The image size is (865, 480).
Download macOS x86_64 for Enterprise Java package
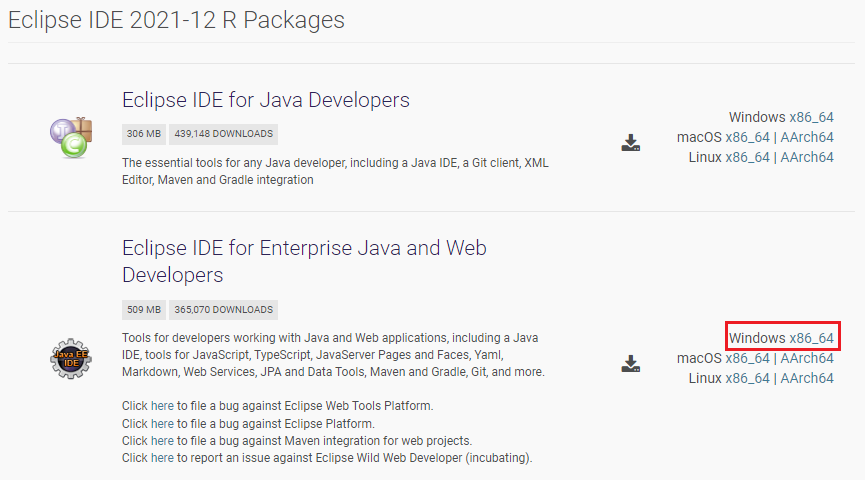(747, 358)
